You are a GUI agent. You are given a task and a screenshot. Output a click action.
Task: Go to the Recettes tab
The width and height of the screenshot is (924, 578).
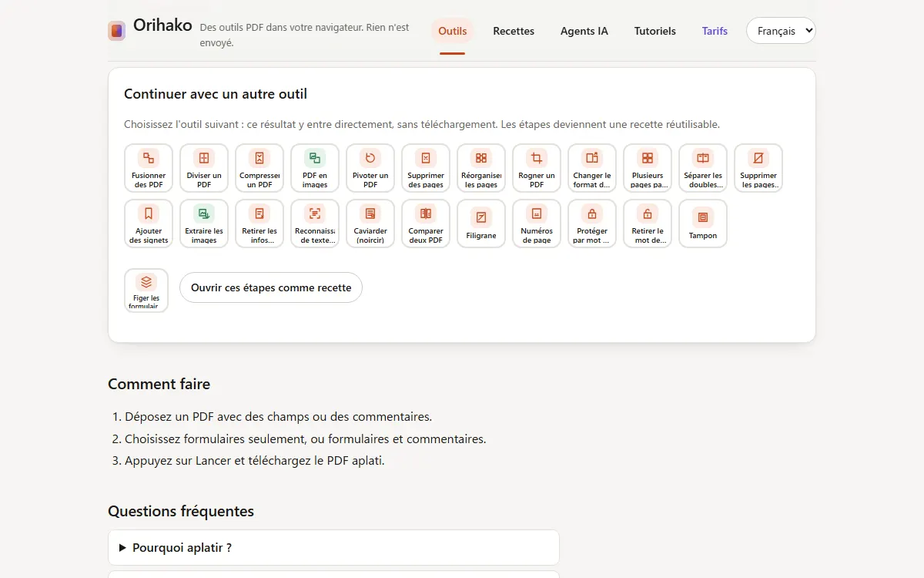tap(514, 31)
